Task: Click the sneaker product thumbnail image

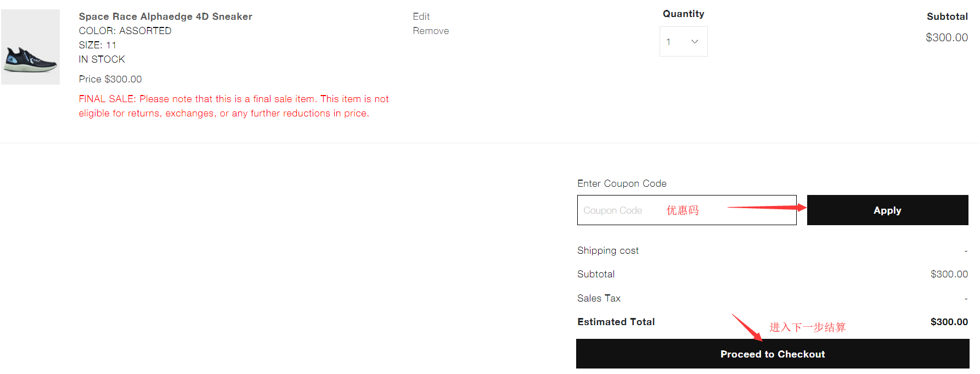Action: [30, 47]
